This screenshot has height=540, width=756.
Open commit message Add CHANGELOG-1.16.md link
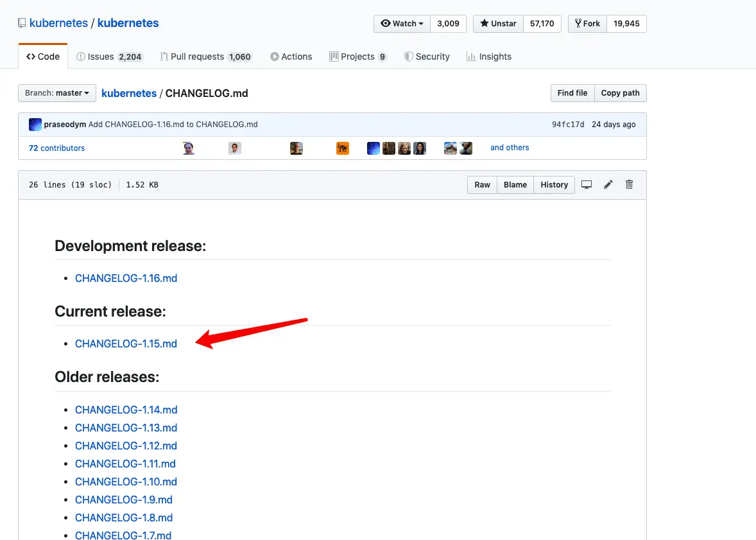tap(173, 124)
